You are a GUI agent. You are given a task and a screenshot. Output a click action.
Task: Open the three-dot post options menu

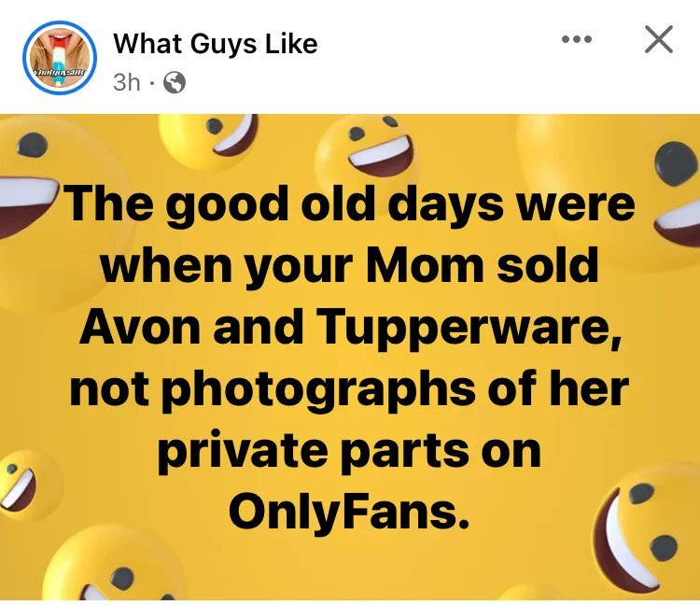[x=577, y=40]
